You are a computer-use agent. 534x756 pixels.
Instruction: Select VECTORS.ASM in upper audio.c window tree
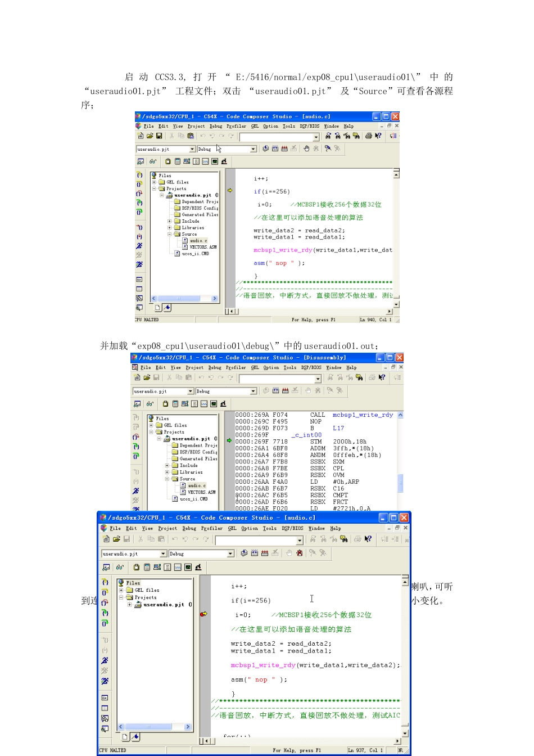[x=203, y=247]
